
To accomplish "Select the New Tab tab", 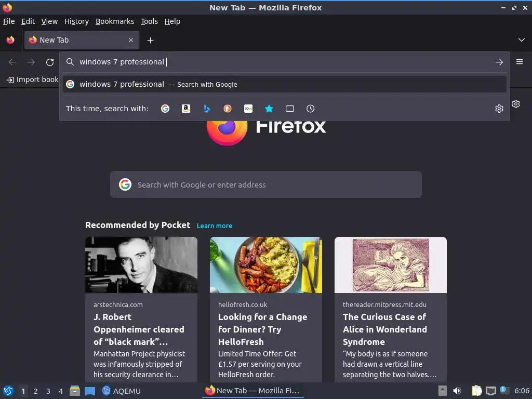I will pyautogui.click(x=82, y=40).
